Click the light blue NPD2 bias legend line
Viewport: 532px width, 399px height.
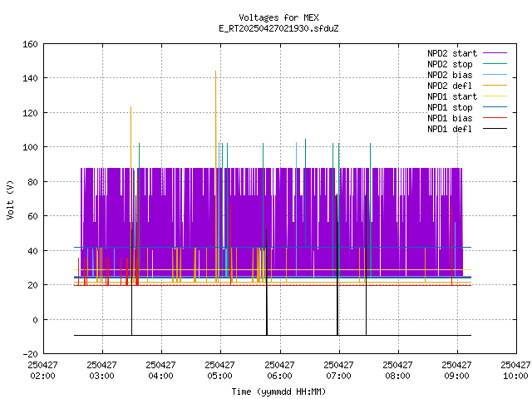click(495, 74)
